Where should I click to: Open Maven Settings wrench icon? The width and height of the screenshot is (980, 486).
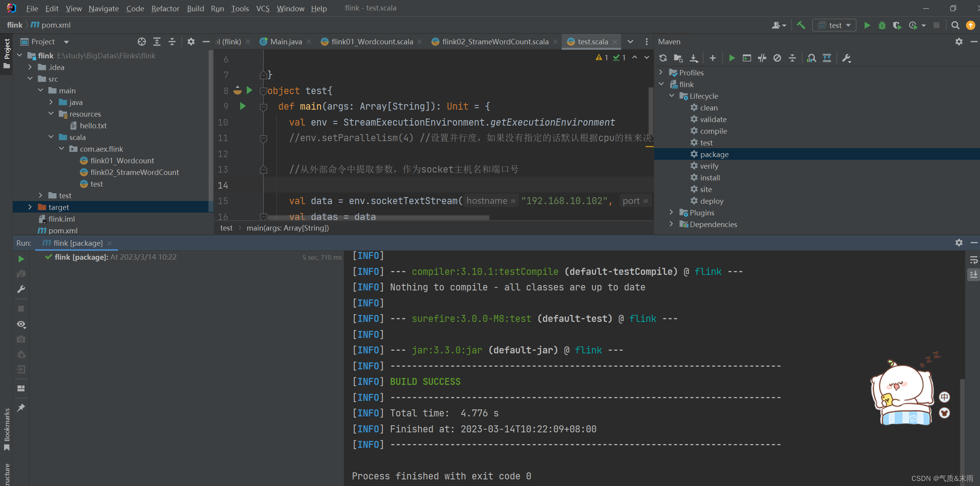(x=846, y=58)
